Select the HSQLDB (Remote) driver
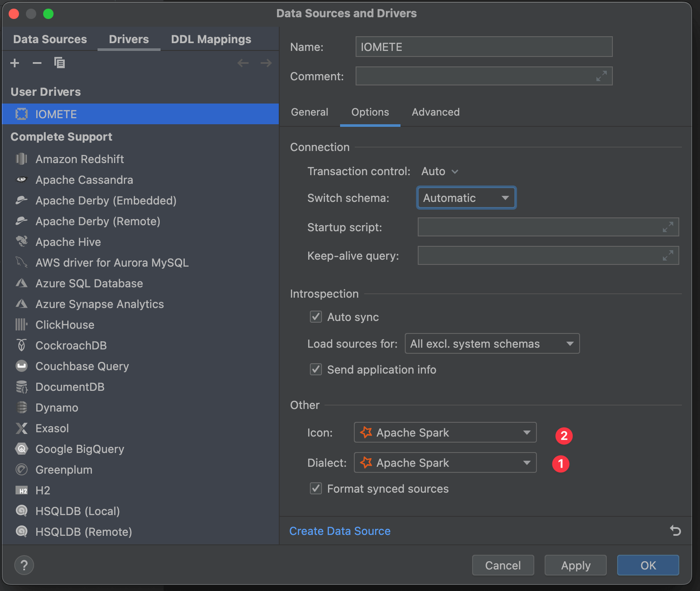Viewport: 700px width, 591px height. (140, 531)
